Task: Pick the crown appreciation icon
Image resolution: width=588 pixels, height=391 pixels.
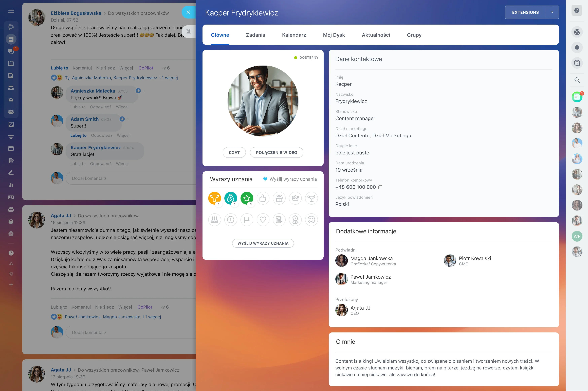Action: coord(295,198)
